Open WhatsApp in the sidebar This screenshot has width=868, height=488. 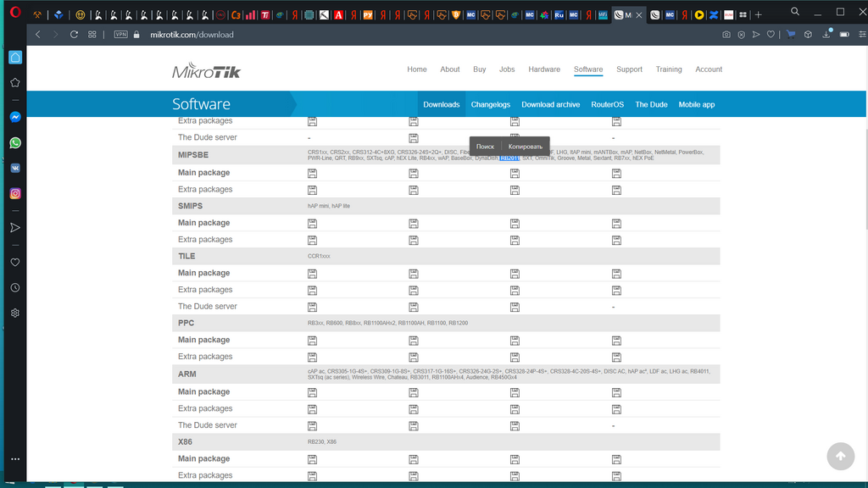tap(15, 142)
